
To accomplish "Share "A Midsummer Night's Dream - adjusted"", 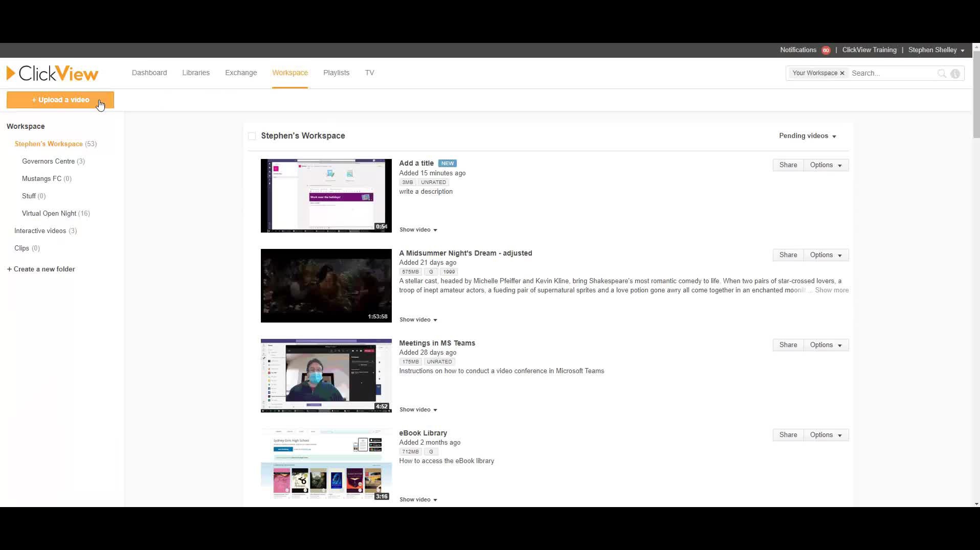I will (787, 255).
